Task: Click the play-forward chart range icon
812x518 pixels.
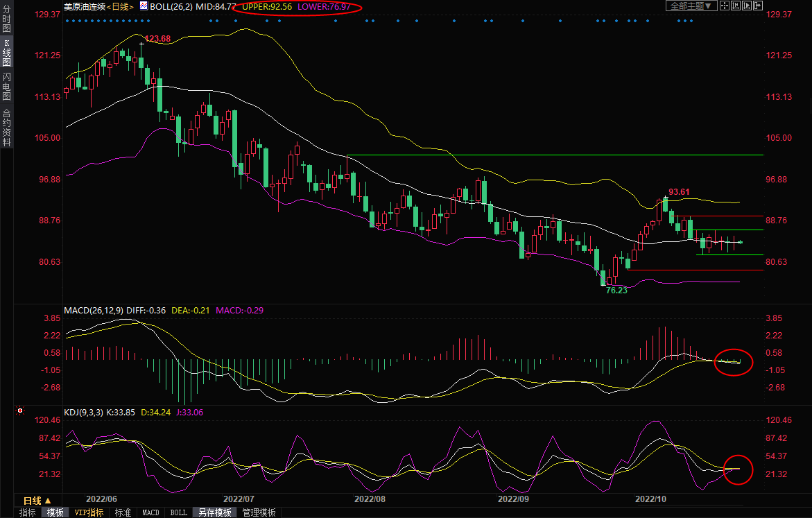Action: [747, 6]
